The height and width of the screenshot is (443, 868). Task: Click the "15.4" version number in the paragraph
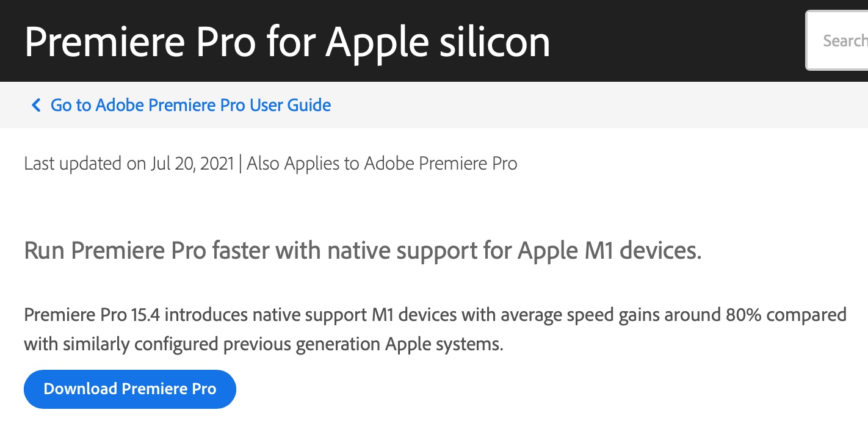(x=145, y=315)
